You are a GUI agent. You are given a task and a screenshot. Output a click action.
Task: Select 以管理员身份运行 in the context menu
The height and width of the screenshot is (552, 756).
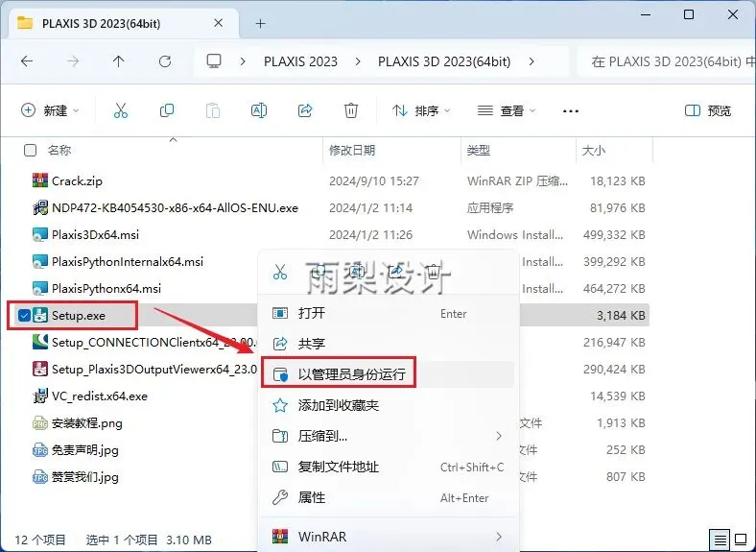[389, 374]
